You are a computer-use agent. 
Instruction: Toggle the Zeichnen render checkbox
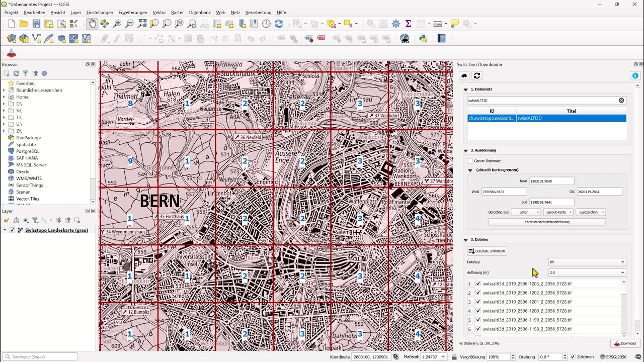(573, 357)
